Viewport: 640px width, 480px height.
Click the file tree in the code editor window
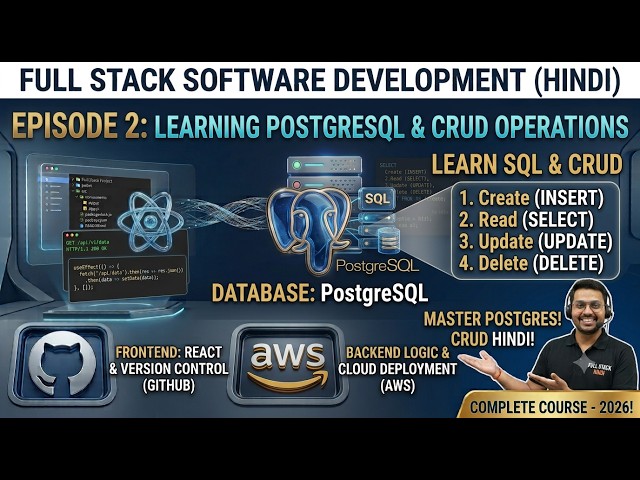pos(95,203)
